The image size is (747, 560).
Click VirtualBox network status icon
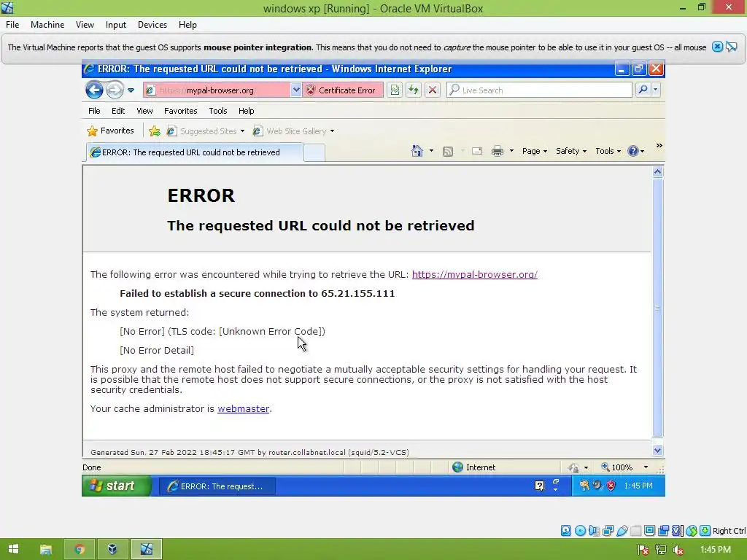point(608,531)
